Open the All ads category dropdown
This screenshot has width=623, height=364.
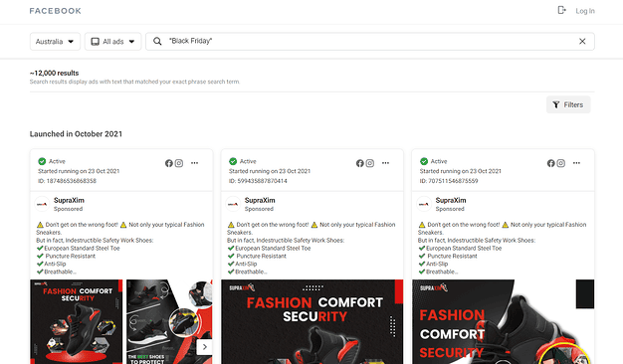coord(112,42)
